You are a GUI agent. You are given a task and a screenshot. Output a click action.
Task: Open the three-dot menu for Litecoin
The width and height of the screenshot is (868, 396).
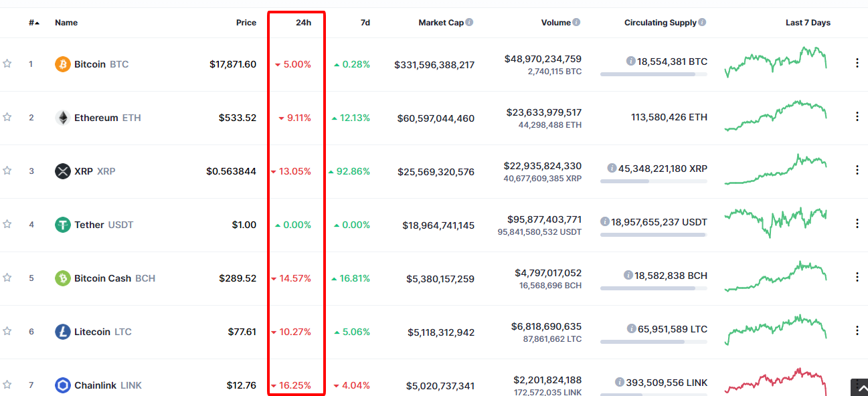[x=857, y=330]
